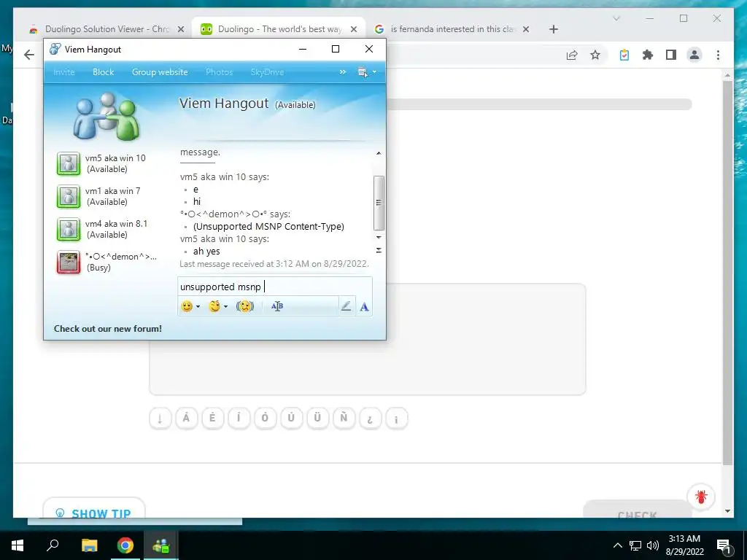Screen dimensions: 747x560
Task: Click the chat history scrollbar thumb
Action: 379,203
